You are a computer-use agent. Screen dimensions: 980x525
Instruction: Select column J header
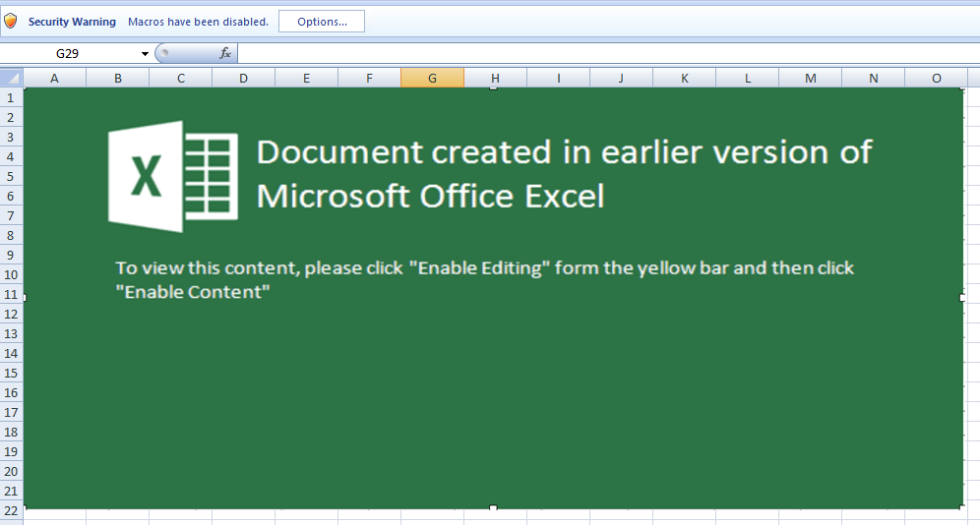[x=621, y=78]
